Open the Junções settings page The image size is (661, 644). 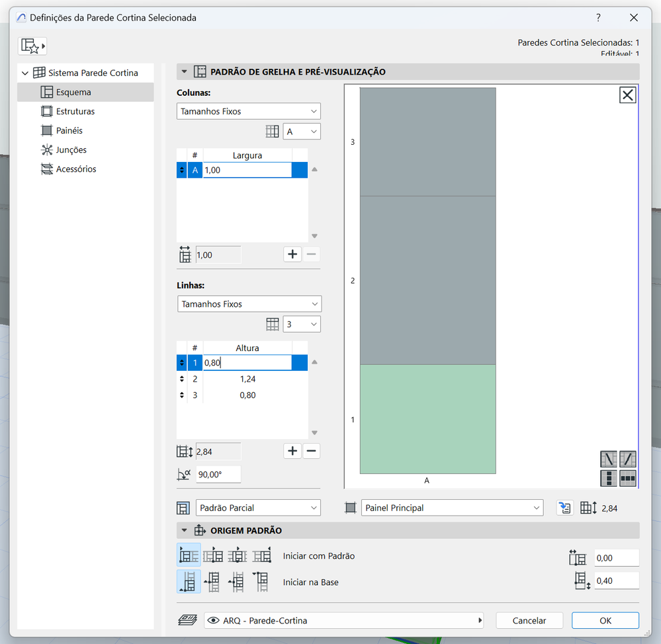pyautogui.click(x=64, y=149)
